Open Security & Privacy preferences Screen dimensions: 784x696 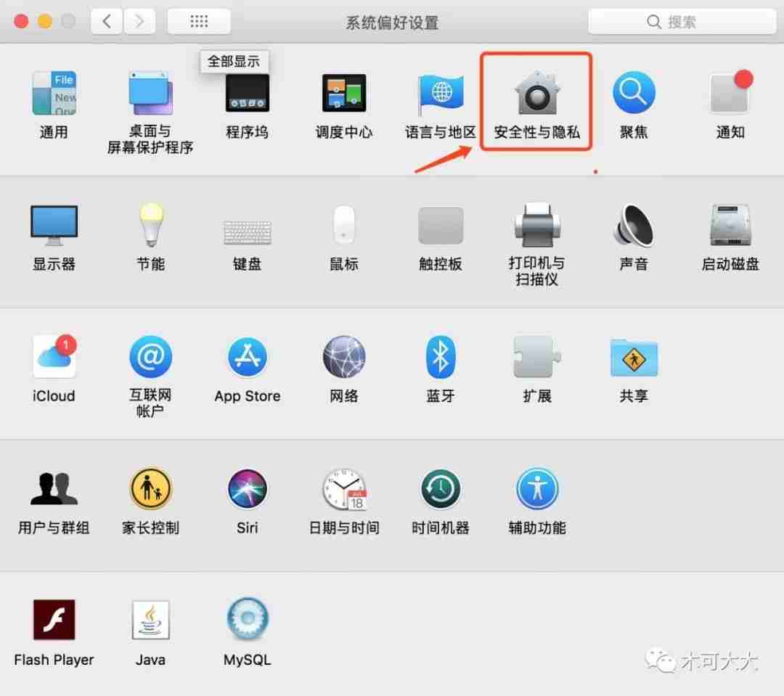(536, 93)
